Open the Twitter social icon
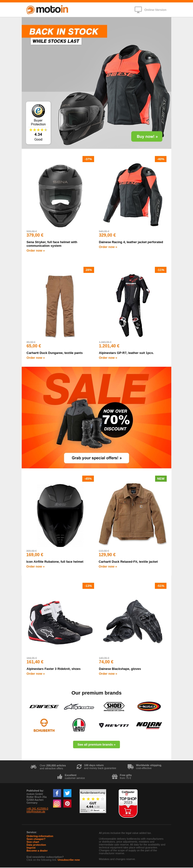 coord(67,793)
